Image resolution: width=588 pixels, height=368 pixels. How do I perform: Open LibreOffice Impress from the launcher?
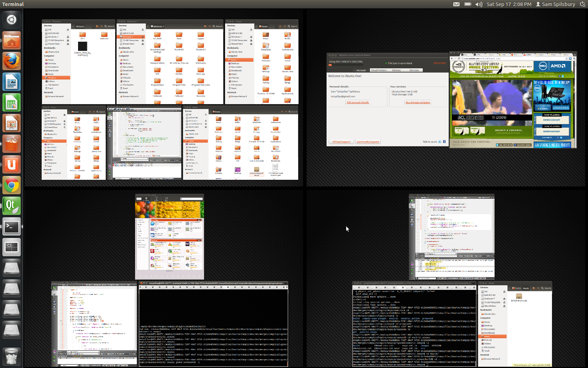(12, 123)
